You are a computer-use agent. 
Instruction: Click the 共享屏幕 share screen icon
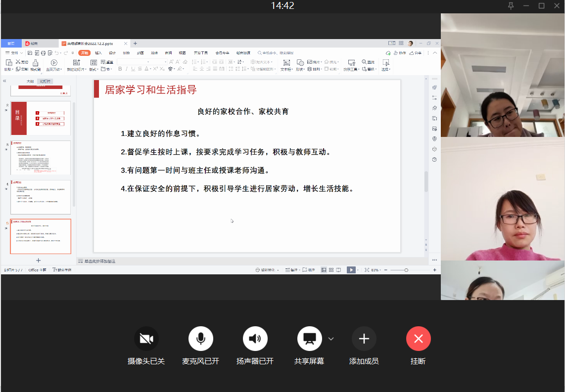click(x=309, y=339)
